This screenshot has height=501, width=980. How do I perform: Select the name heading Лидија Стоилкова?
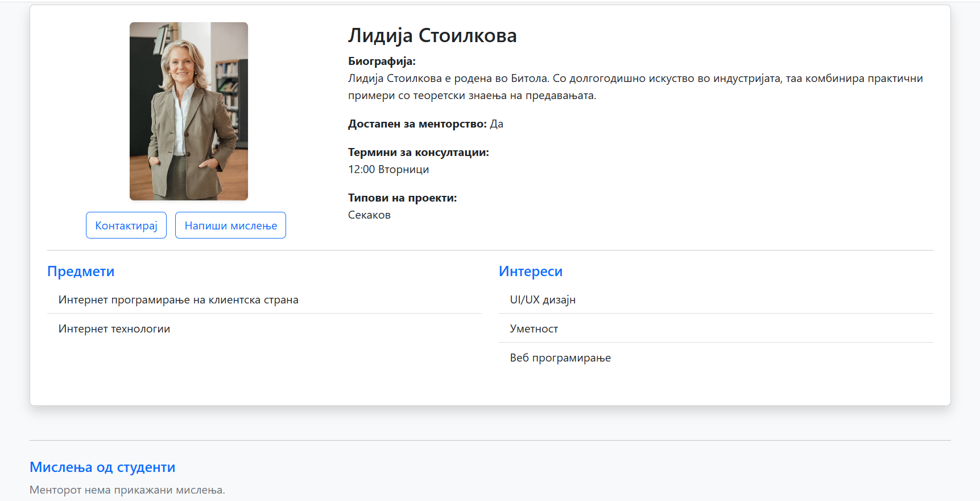pyautogui.click(x=432, y=35)
